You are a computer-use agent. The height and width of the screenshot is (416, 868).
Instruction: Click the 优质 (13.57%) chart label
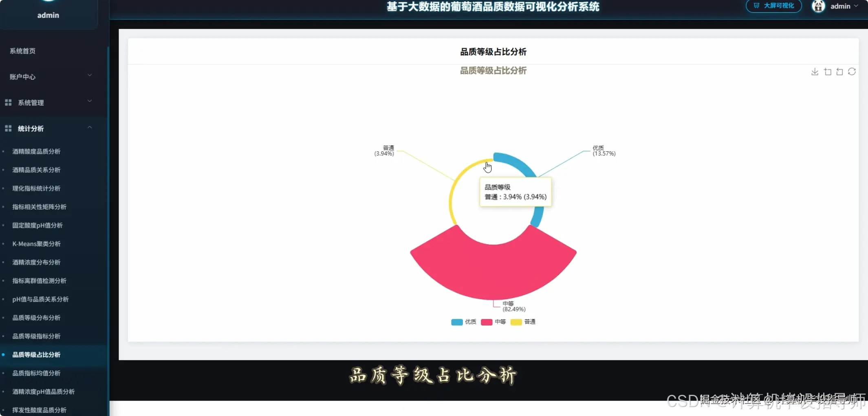click(x=604, y=151)
